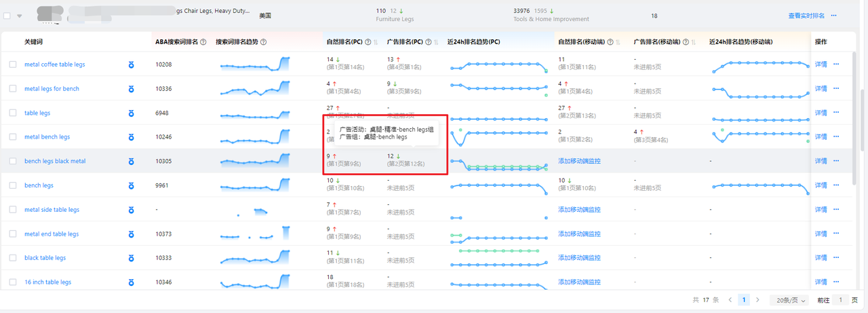Click the medal icon for metal coffee table legs
The image size is (868, 313).
click(x=132, y=65)
